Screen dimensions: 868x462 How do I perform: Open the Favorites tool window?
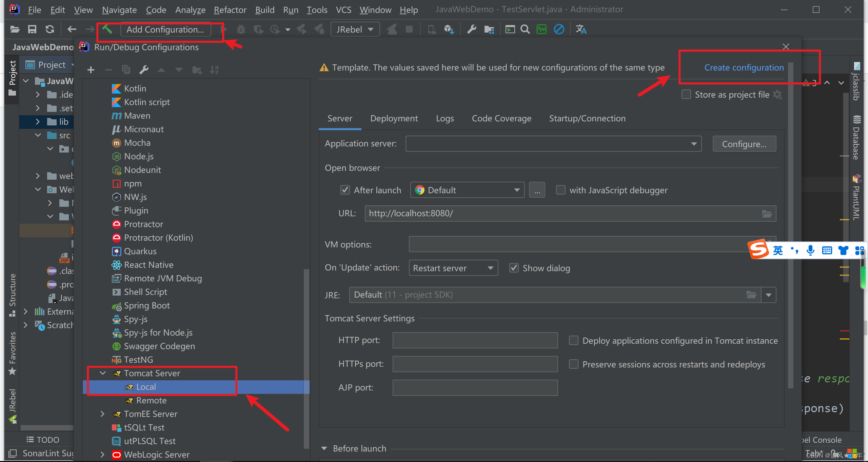point(13,353)
